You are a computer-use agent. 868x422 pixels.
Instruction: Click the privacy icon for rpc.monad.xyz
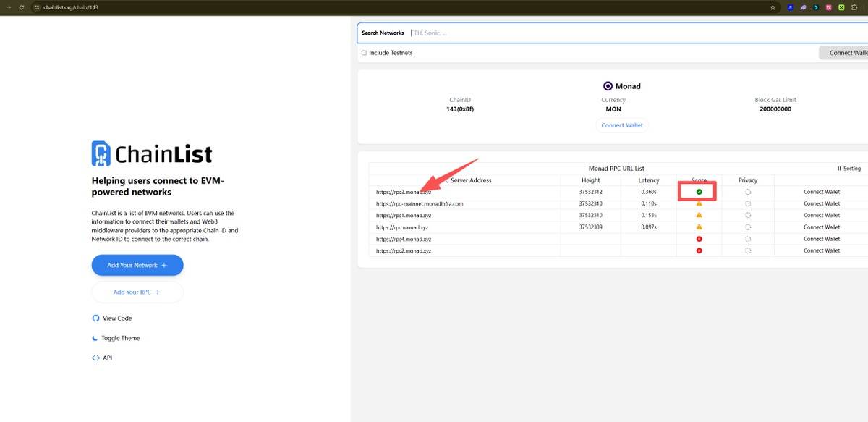click(748, 227)
